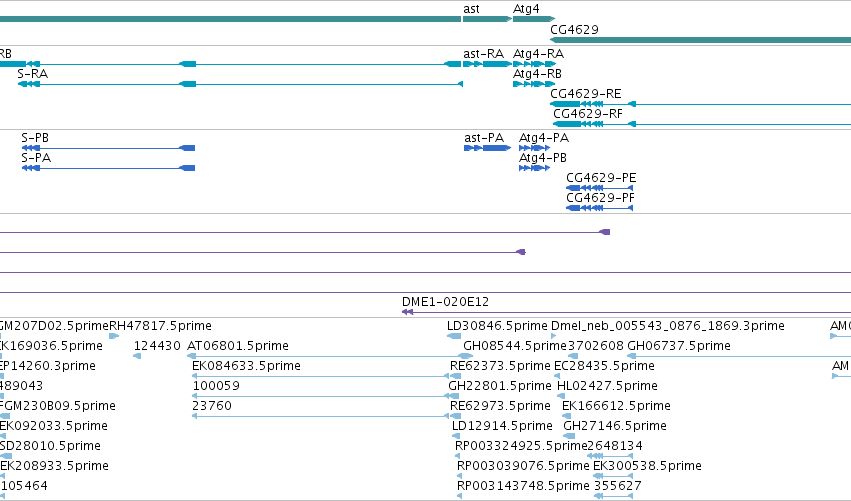Click the 23760 feature label
Viewport: 851px width, 501px height.
(x=212, y=406)
